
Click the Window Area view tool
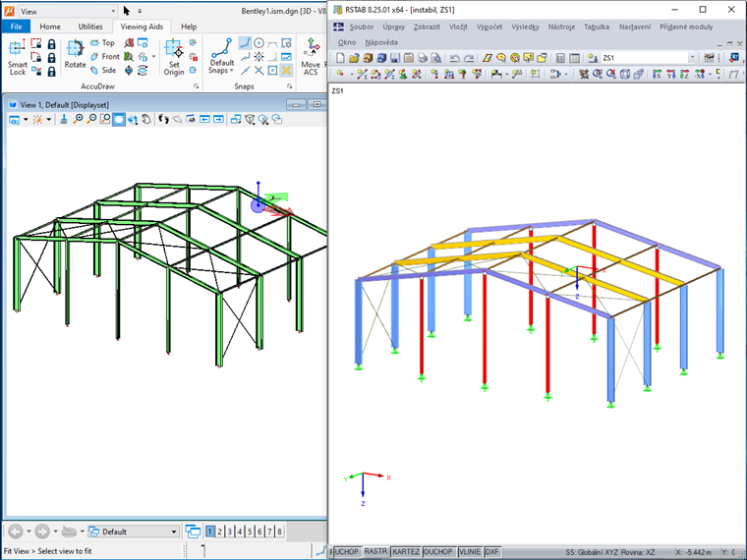[105, 119]
